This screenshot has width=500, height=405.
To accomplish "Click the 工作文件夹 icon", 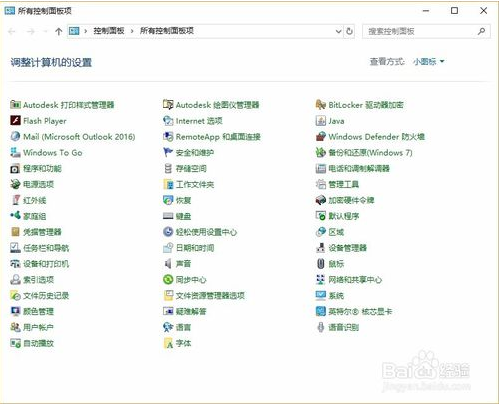I will coord(168,184).
